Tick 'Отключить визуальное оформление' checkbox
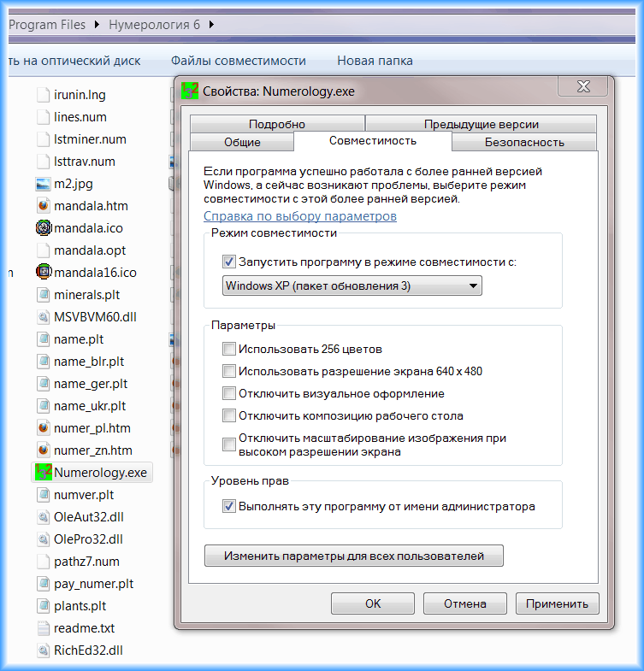644x671 pixels. pos(229,393)
